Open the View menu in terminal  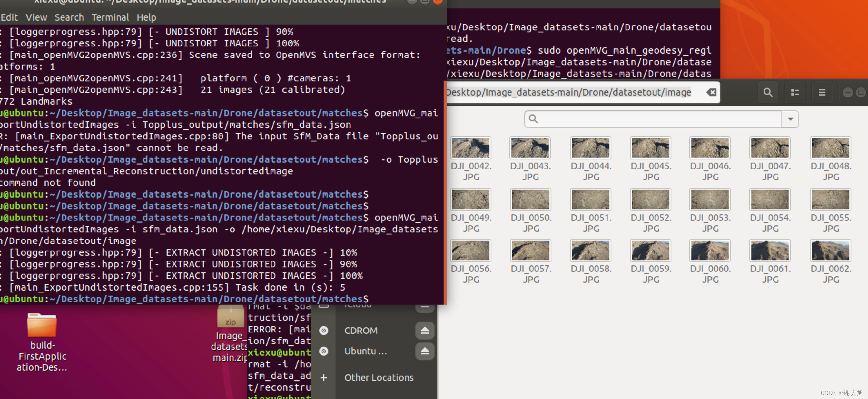pyautogui.click(x=36, y=17)
